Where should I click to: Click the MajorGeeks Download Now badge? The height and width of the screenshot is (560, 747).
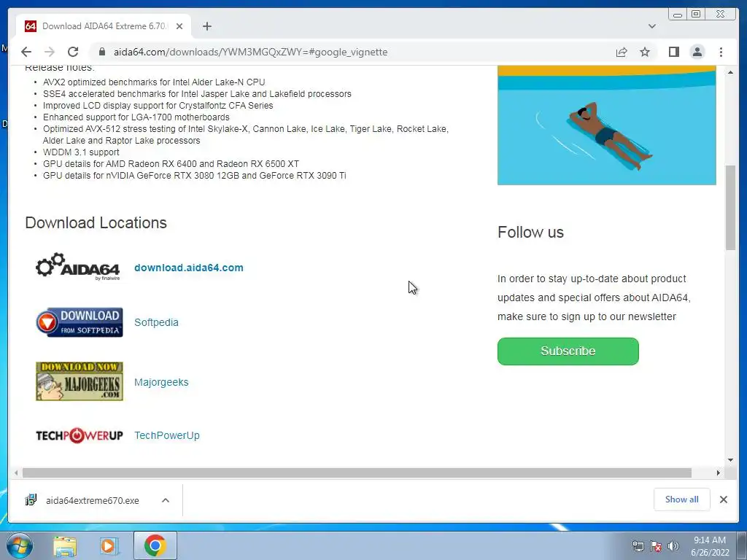pyautogui.click(x=79, y=381)
